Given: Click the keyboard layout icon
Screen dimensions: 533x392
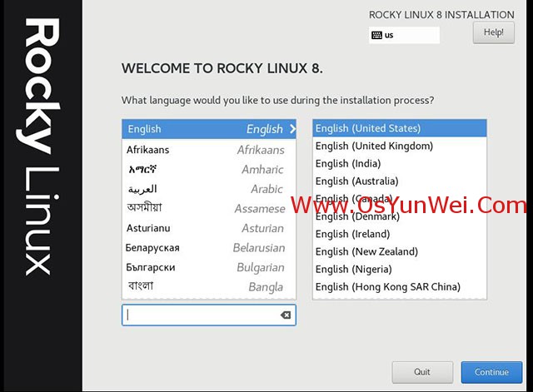Looking at the screenshot, I should click(x=376, y=35).
